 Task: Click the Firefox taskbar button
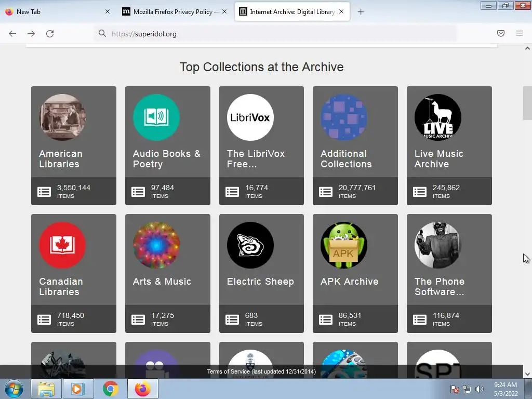[143, 389]
